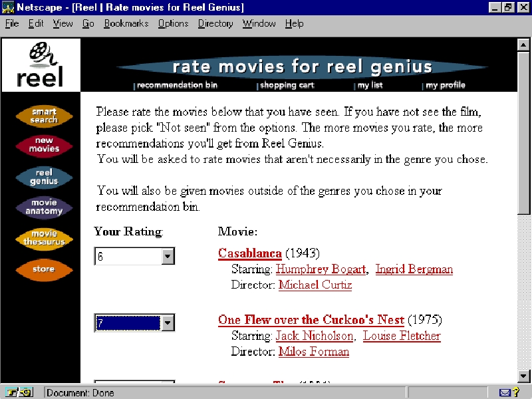
Task: Click the 'Your Rating:' column heading
Action: point(128,231)
